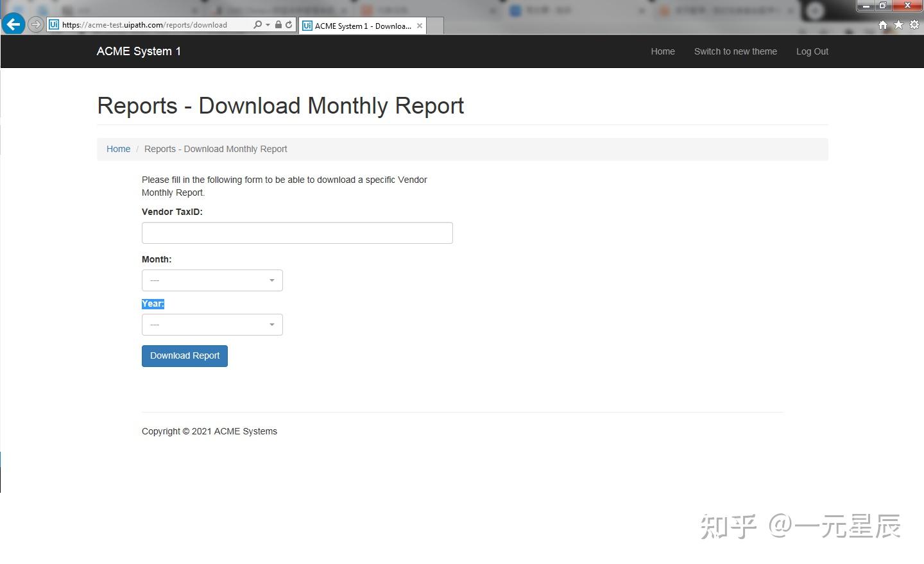
Task: Click the search magnifier in the address bar
Action: point(255,24)
